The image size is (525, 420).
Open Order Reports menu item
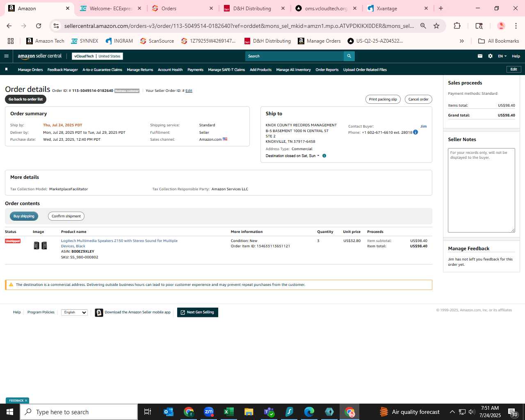click(327, 70)
